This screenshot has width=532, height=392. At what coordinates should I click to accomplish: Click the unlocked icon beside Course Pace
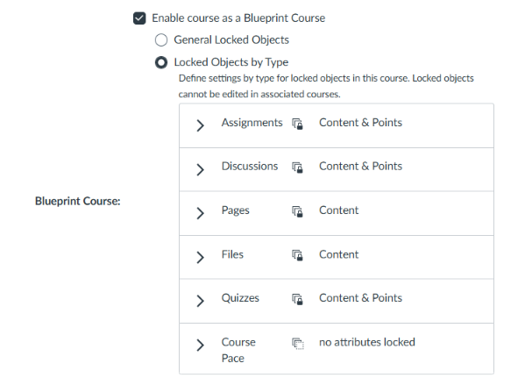297,344
